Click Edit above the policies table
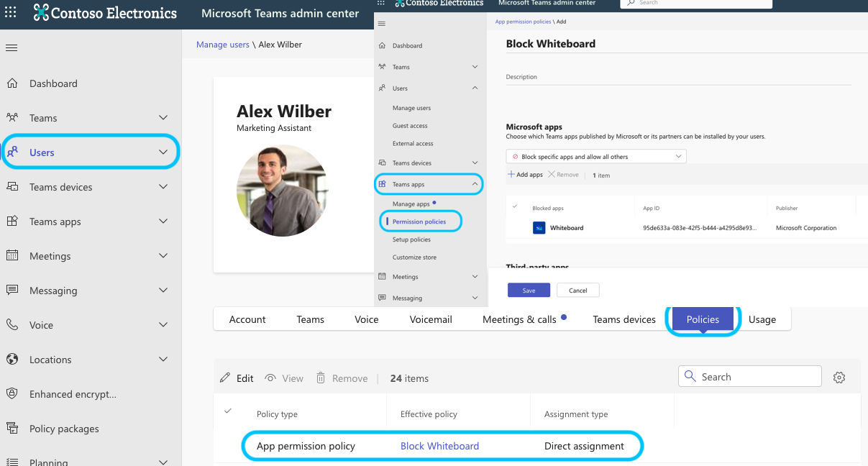 point(237,378)
